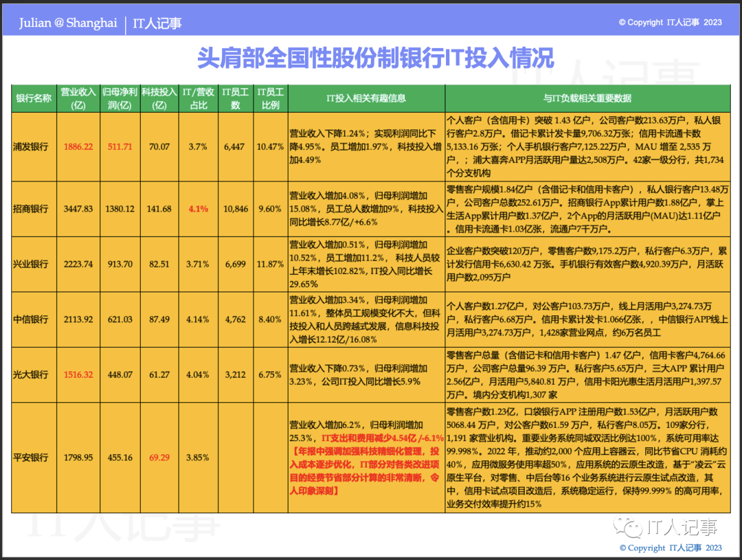742x560 pixels.
Task: Click 浦发银行 IT/revenue ratio 3.7%
Action: click(x=198, y=147)
